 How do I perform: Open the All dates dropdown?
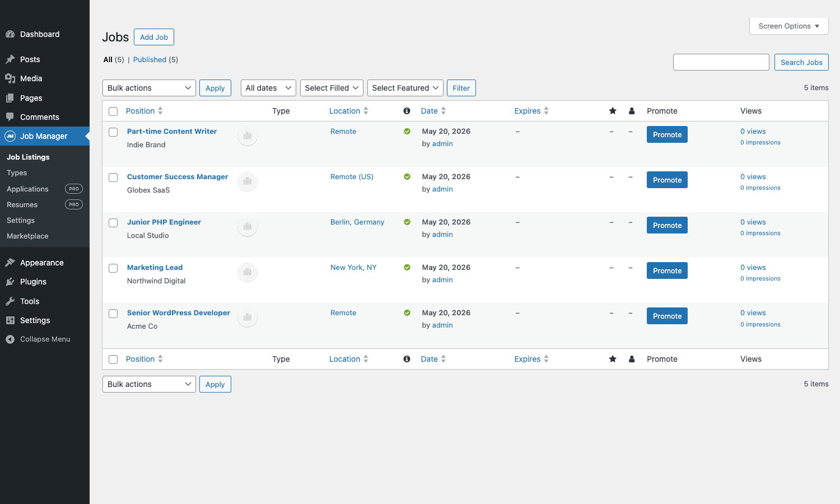pos(268,88)
